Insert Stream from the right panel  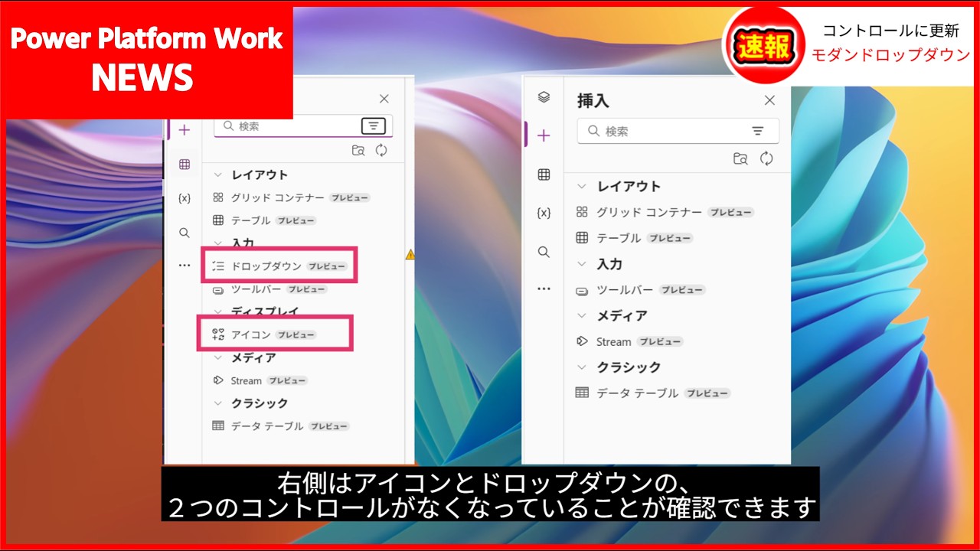click(x=629, y=341)
